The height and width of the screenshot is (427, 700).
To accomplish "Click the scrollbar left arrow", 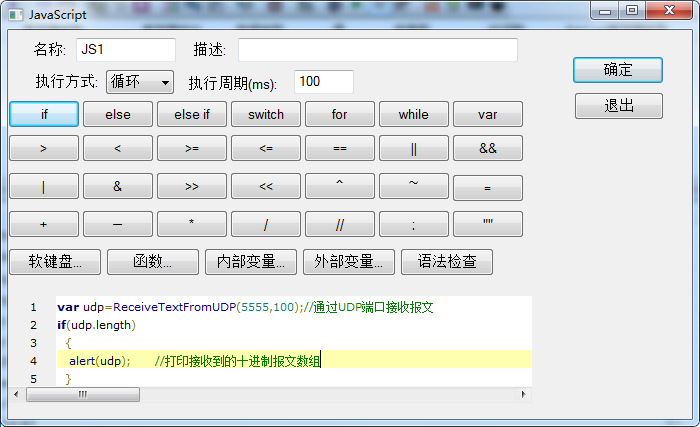I will click(x=17, y=394).
